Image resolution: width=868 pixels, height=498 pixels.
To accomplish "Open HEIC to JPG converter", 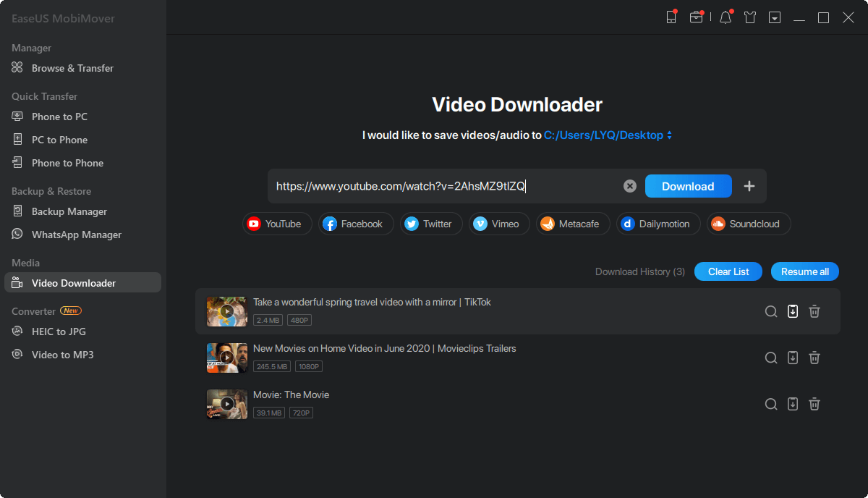I will [x=82, y=332].
